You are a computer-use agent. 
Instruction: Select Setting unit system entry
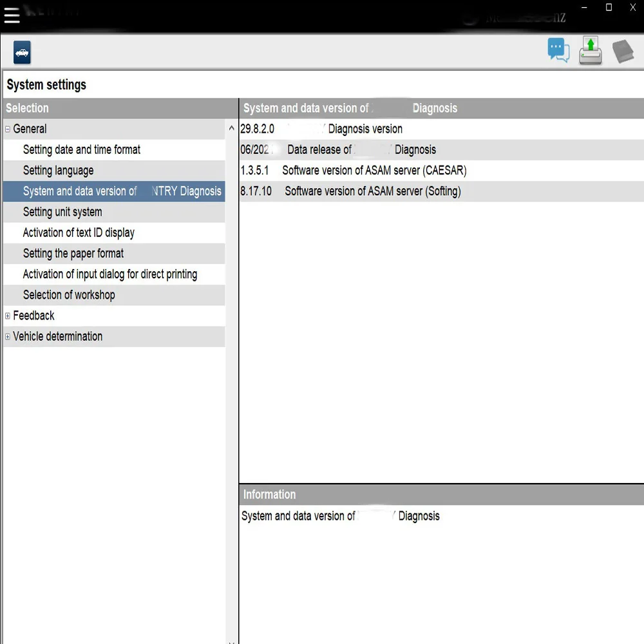point(114,212)
